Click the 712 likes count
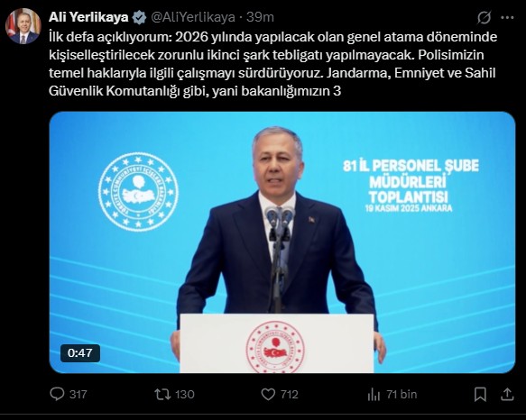 click(x=290, y=394)
